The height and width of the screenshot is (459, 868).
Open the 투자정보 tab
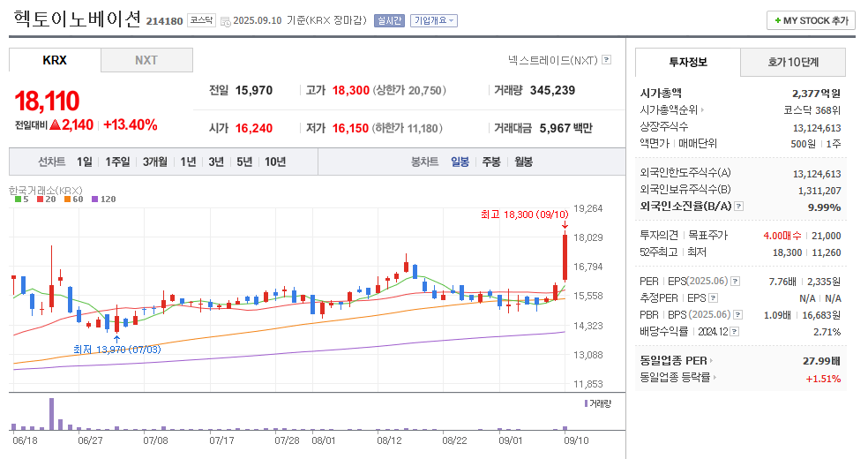[x=688, y=62]
